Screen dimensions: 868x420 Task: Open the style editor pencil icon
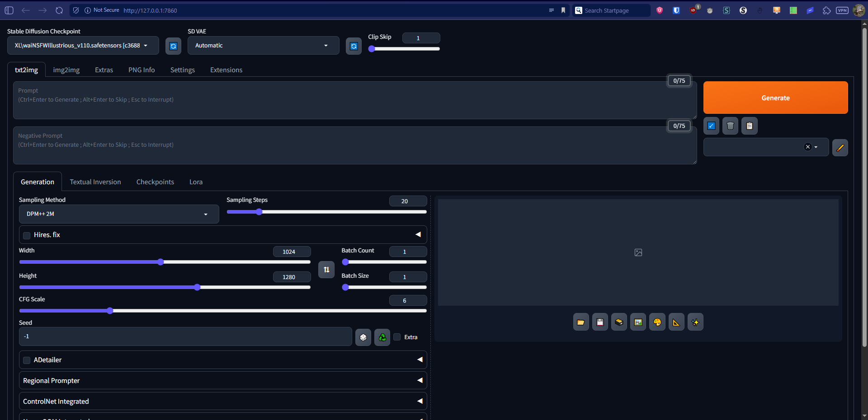[840, 148]
